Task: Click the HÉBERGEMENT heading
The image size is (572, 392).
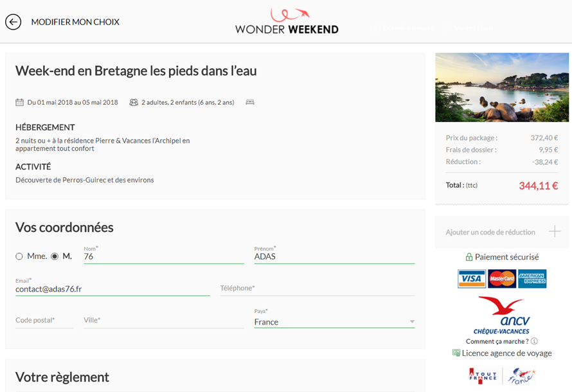Action: [45, 127]
